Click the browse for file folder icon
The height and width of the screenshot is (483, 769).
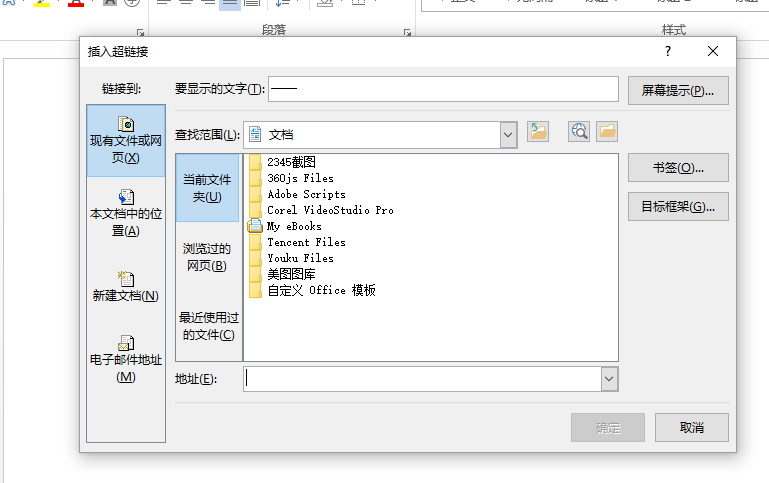[x=607, y=132]
